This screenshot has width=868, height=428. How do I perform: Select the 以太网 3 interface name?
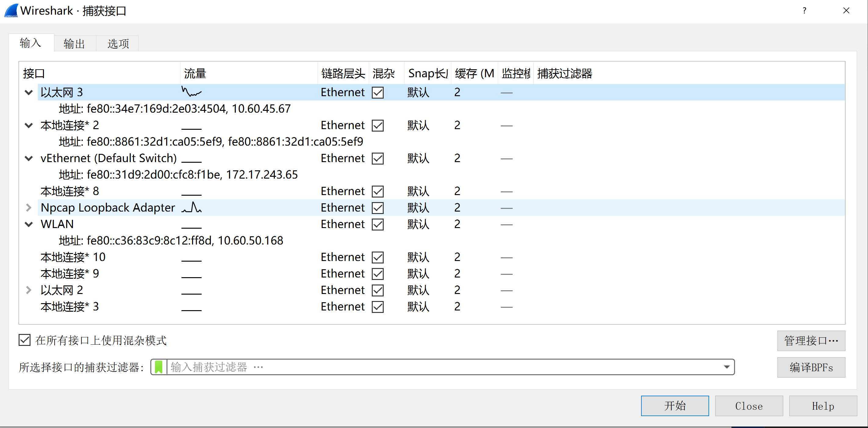[62, 92]
